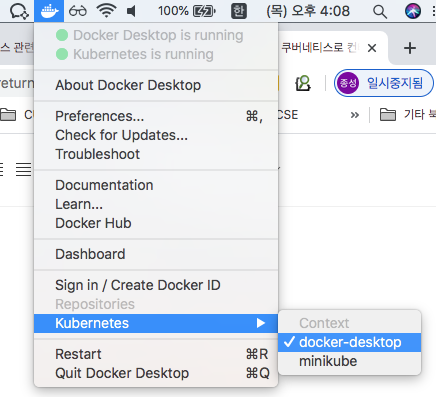Click the paused profile button 일시중지됨
The height and width of the screenshot is (397, 436).
click(x=384, y=83)
